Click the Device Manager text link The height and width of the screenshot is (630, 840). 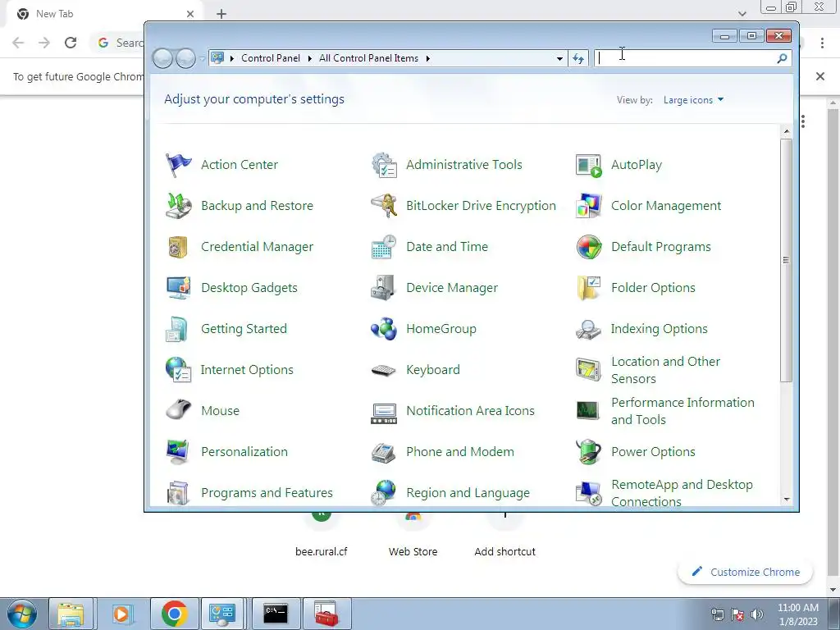pyautogui.click(x=452, y=288)
